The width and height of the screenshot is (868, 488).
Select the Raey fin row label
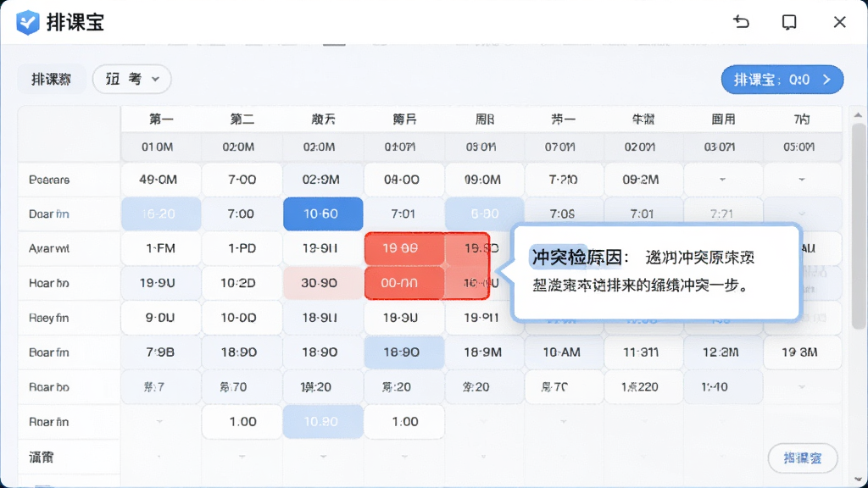click(x=48, y=319)
